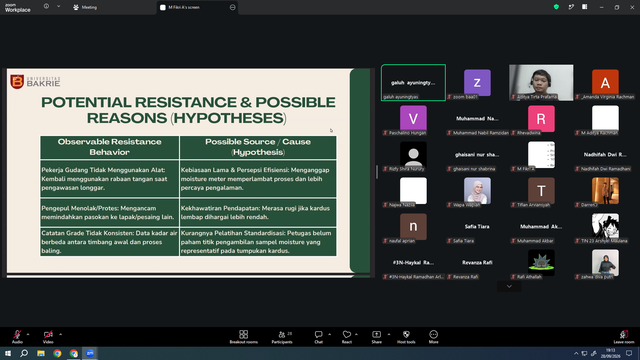Open Windows notification center

tap(629, 353)
